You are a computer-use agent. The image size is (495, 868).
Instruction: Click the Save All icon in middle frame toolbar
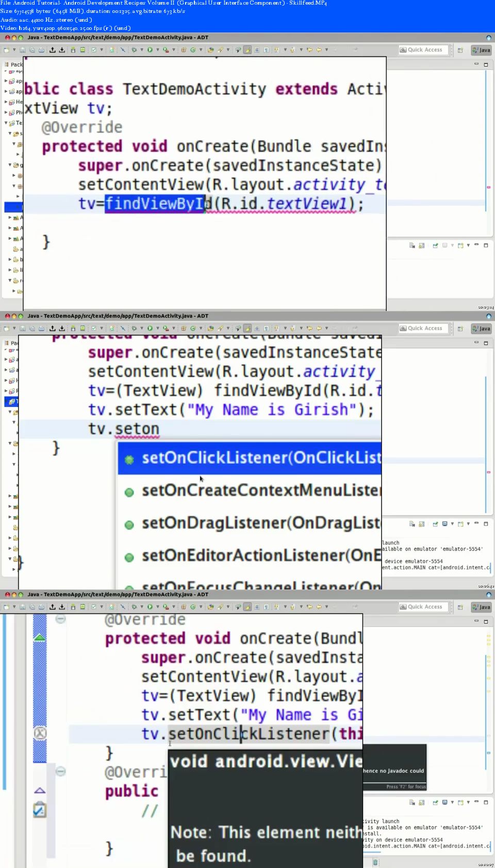tap(32, 329)
